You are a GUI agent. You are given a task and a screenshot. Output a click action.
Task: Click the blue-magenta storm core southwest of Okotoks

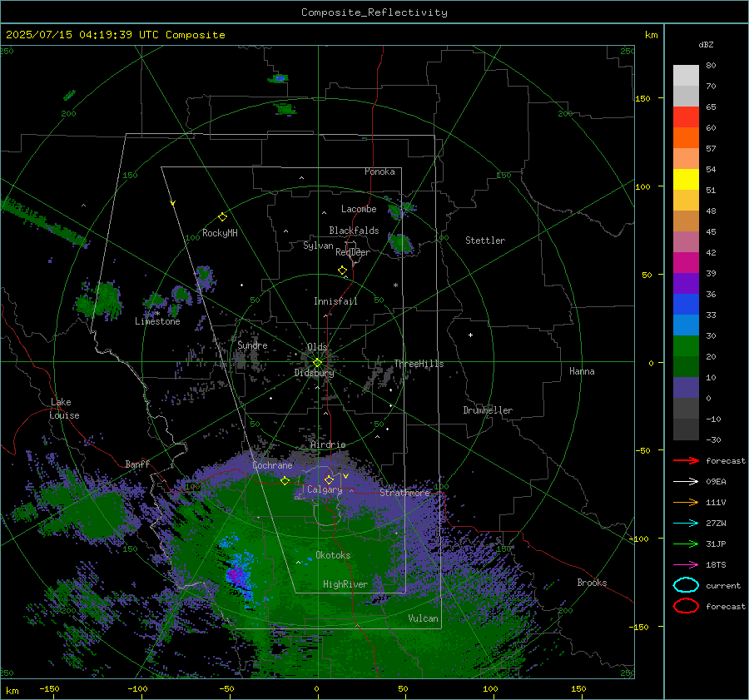[x=238, y=574]
